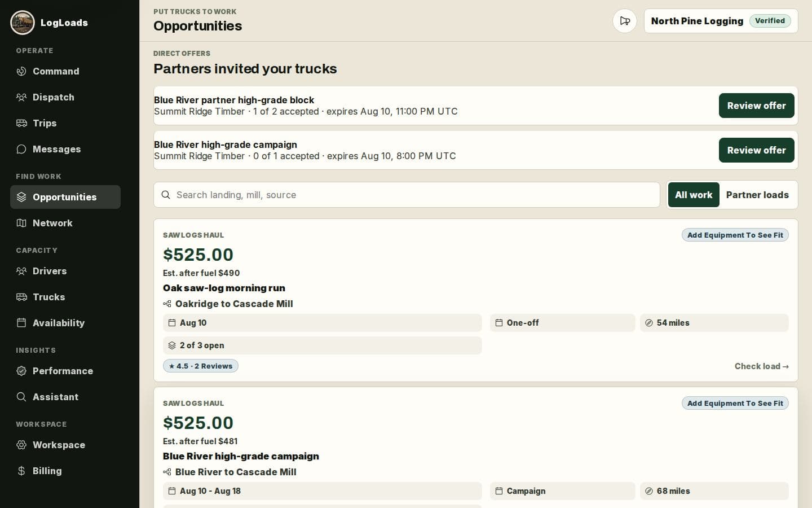Click the Blue River high-grade campaign card title
Image resolution: width=812 pixels, height=508 pixels.
(x=241, y=456)
